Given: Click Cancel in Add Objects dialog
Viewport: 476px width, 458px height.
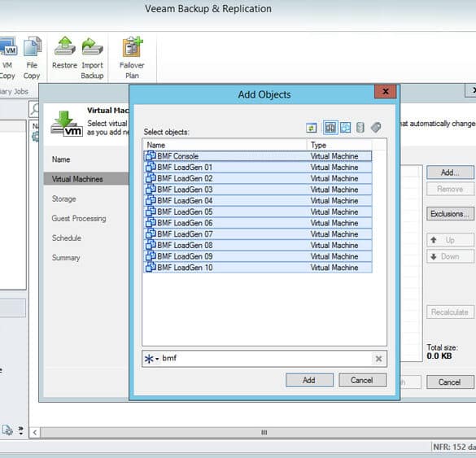Looking at the screenshot, I should (362, 380).
